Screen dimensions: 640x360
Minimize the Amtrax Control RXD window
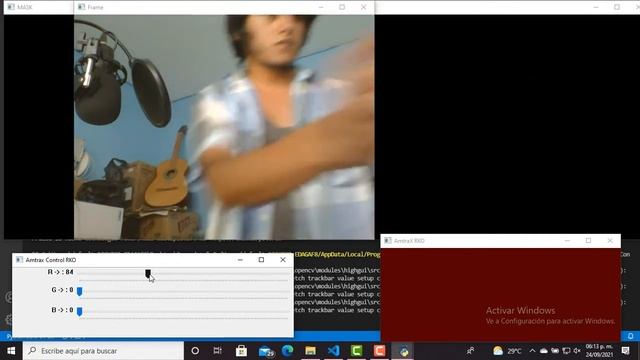[x=240, y=260]
